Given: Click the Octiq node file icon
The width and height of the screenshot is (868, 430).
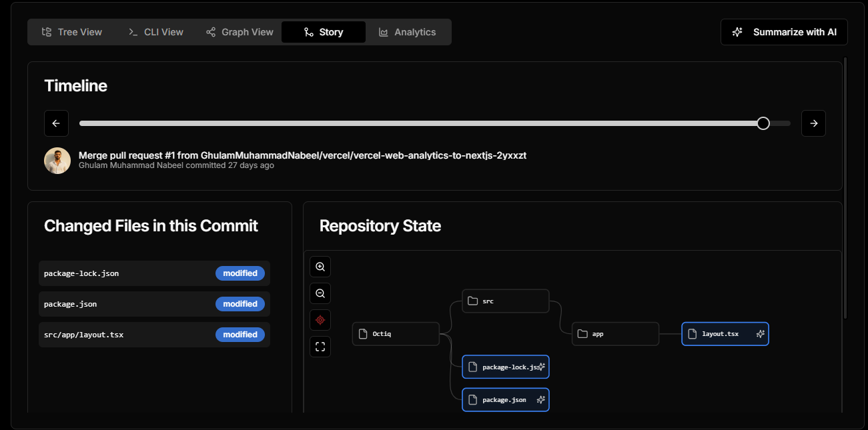Looking at the screenshot, I should coord(363,334).
